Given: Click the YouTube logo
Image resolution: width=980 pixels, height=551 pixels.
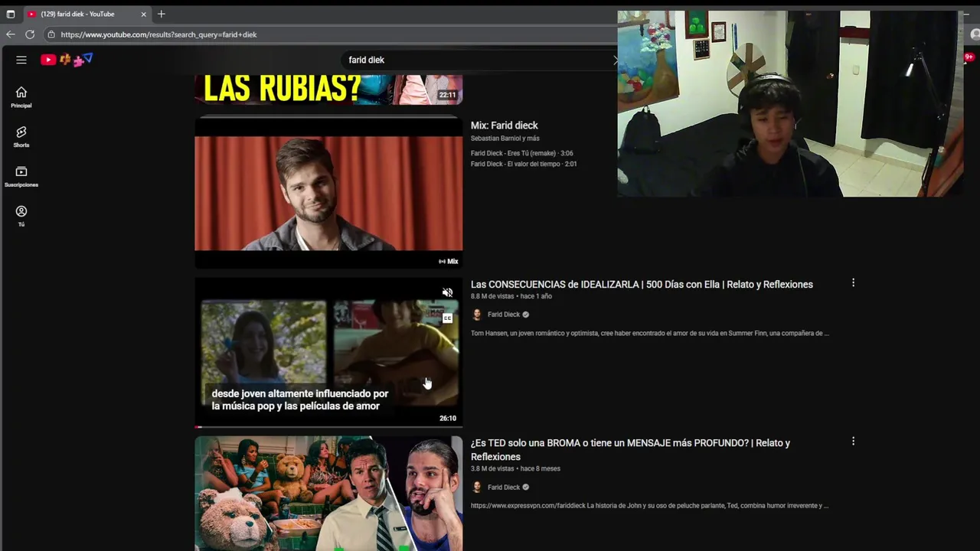Looking at the screenshot, I should 67,60.
